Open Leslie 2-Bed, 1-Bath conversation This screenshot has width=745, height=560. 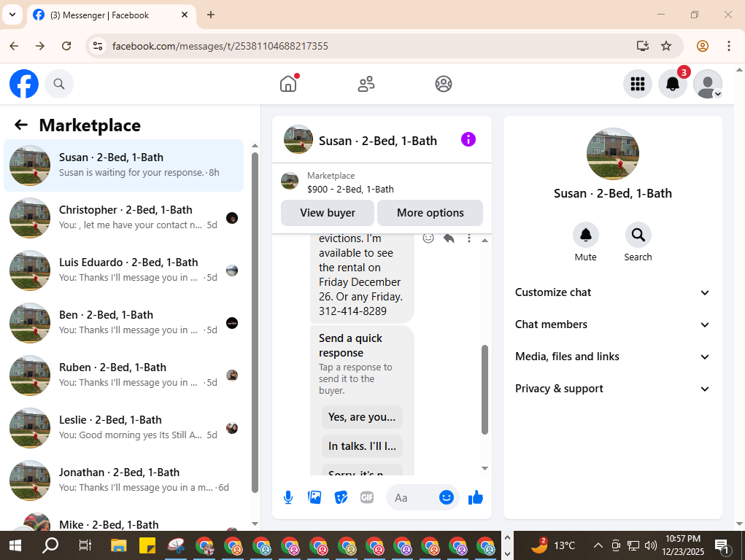pyautogui.click(x=123, y=428)
